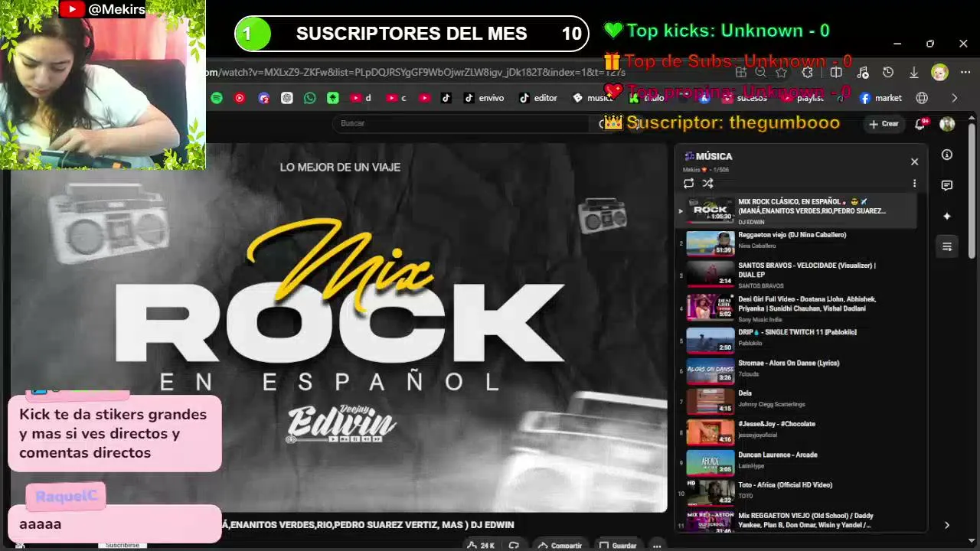
Task: Click the Mix Rock en Español video player
Action: point(339,328)
